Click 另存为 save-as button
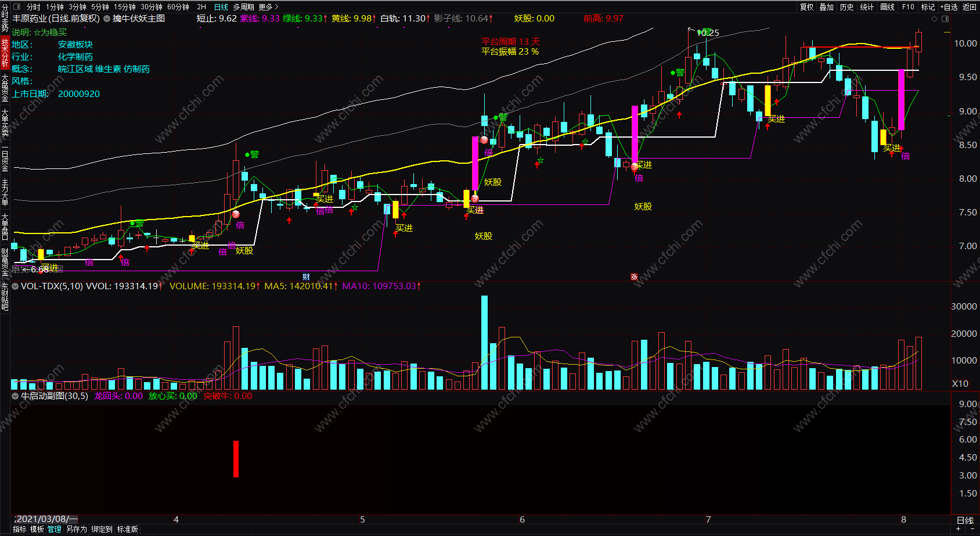 [76, 529]
